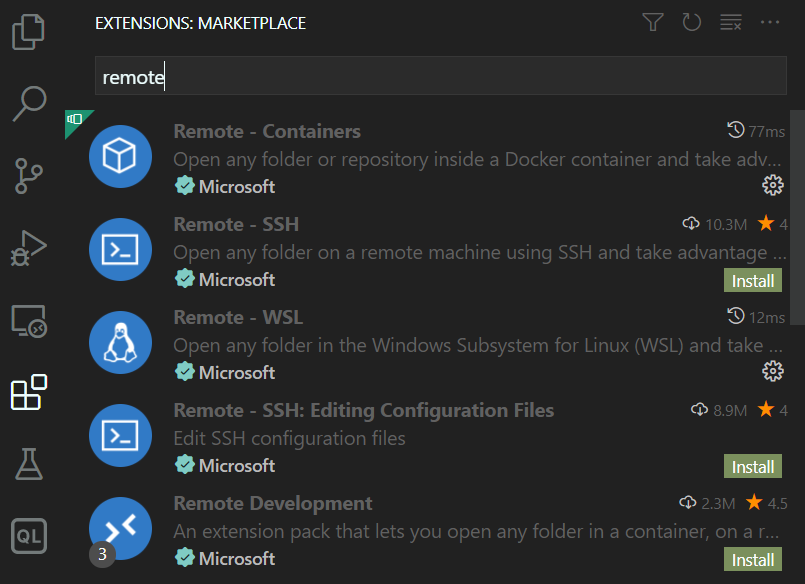
Task: Open Views and More Actions menu
Action: (x=769, y=22)
